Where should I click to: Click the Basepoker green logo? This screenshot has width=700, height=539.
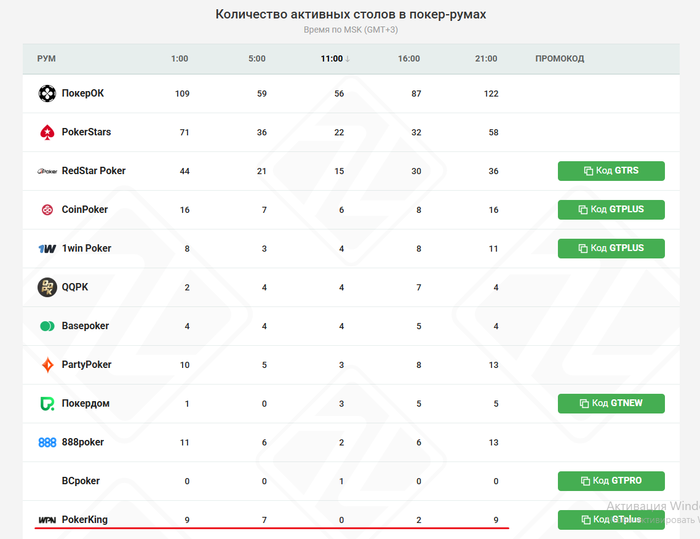[x=47, y=326]
